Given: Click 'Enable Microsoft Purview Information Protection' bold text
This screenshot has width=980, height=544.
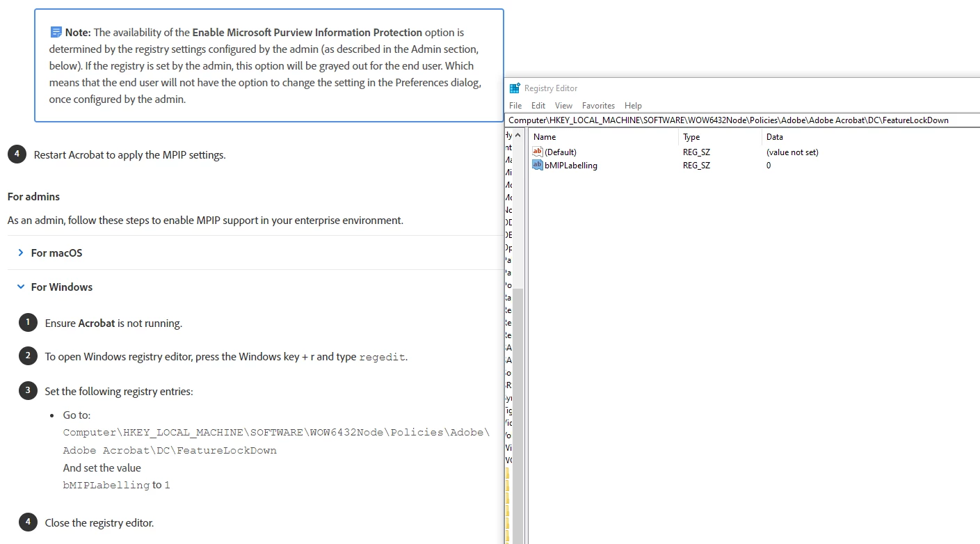Looking at the screenshot, I should coord(307,32).
